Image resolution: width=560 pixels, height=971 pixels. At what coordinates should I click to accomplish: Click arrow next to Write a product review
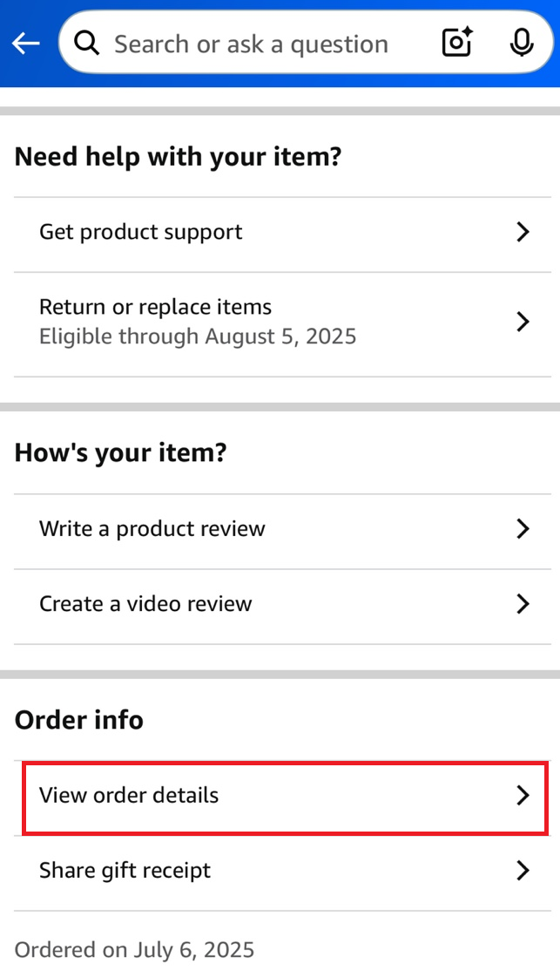click(523, 528)
